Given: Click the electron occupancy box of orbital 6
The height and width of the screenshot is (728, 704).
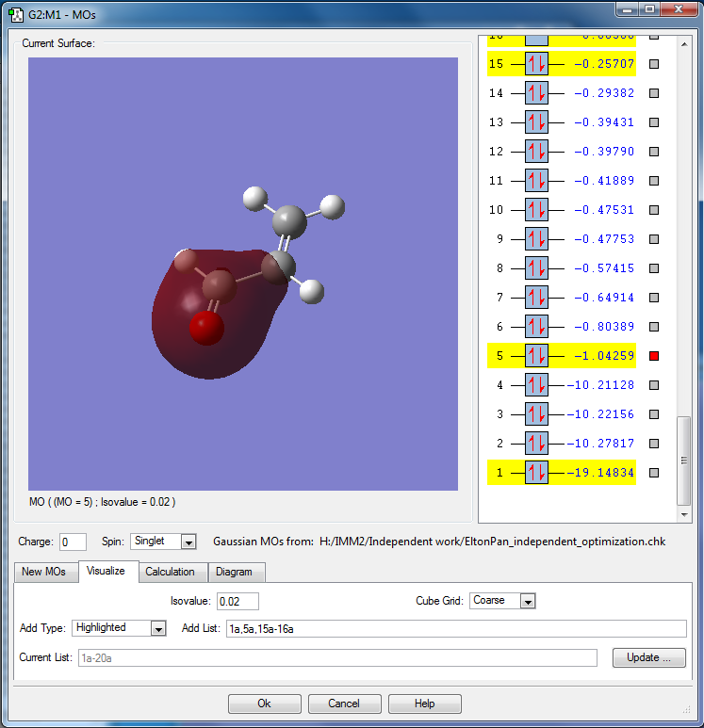Looking at the screenshot, I should pos(536,327).
